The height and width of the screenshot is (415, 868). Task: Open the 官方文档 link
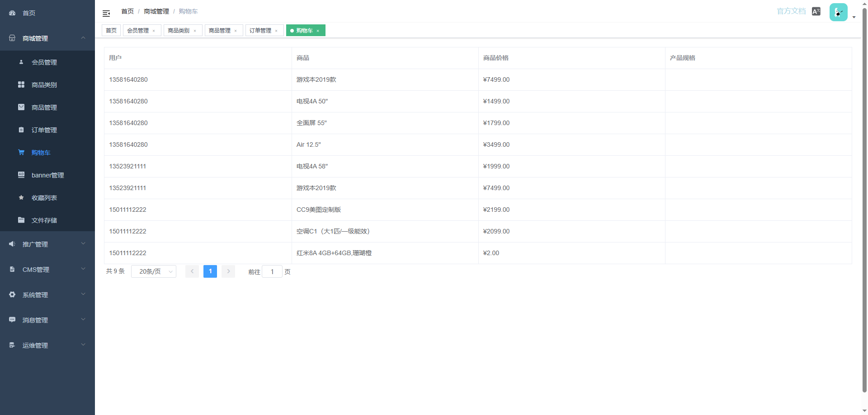point(791,11)
